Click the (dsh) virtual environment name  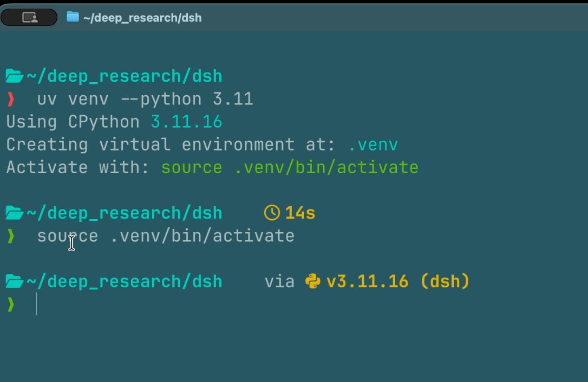click(445, 281)
